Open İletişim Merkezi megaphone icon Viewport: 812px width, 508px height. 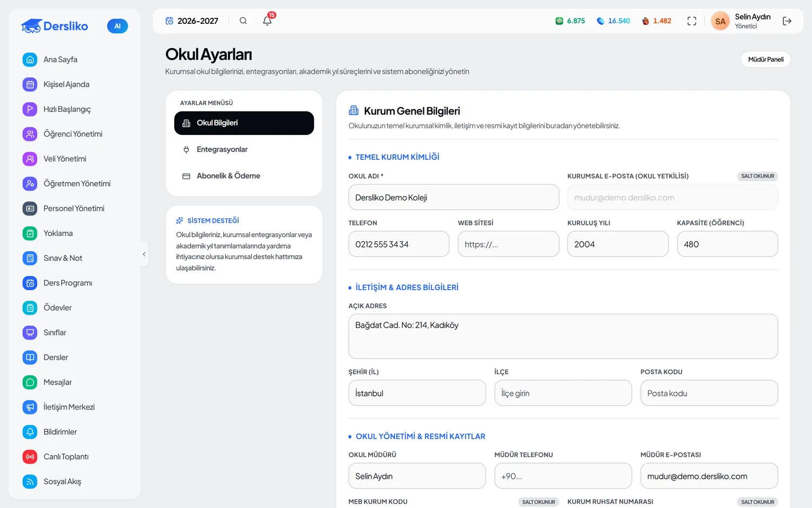pos(30,407)
